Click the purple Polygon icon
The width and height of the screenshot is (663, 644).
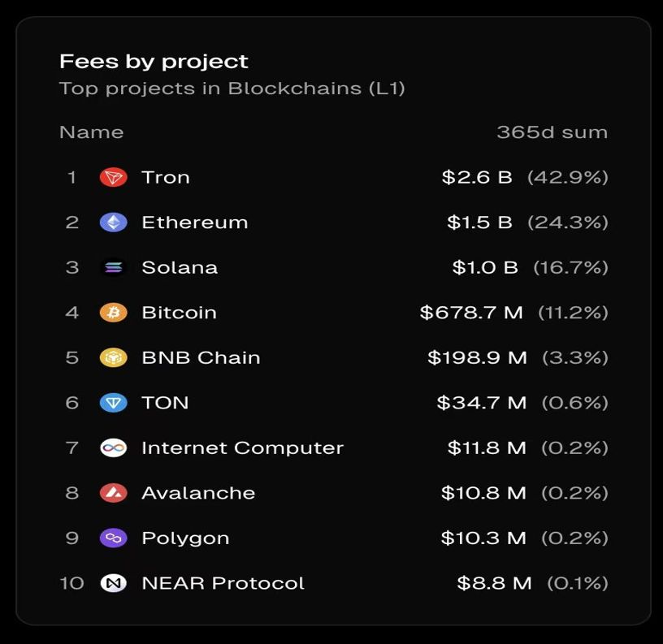click(x=113, y=538)
